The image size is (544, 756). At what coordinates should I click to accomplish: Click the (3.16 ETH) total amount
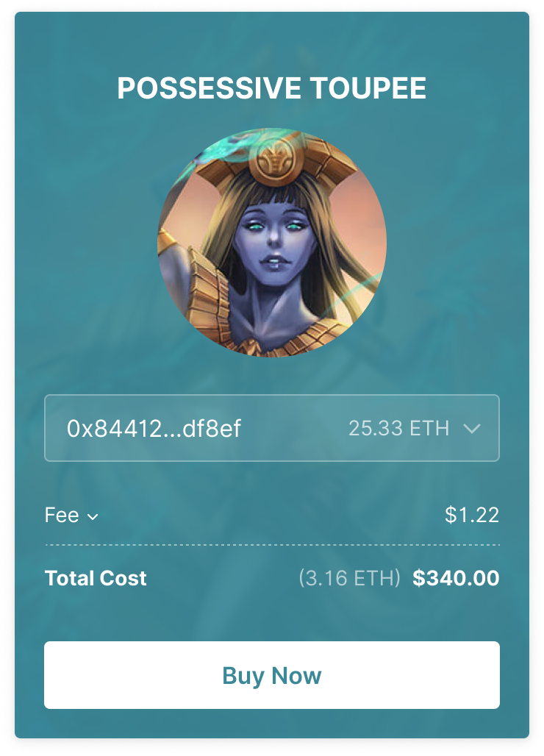(349, 578)
